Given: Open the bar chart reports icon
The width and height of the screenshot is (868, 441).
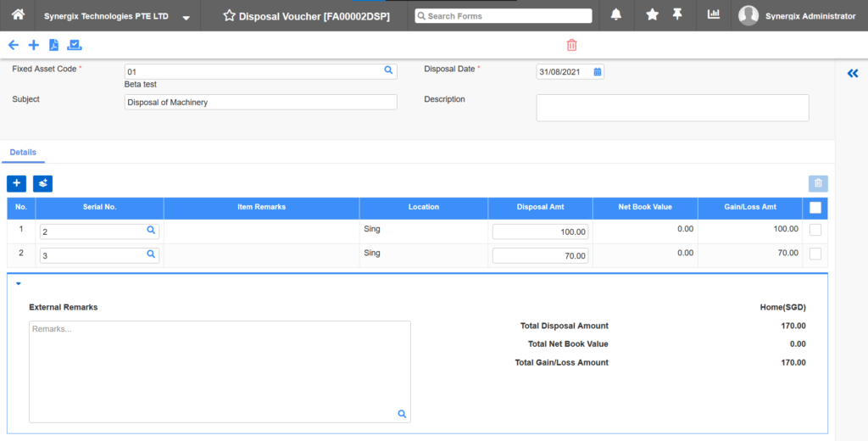Looking at the screenshot, I should (x=714, y=15).
